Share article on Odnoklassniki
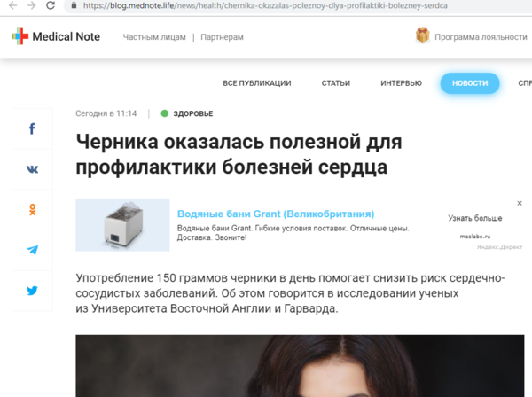 click(x=32, y=210)
